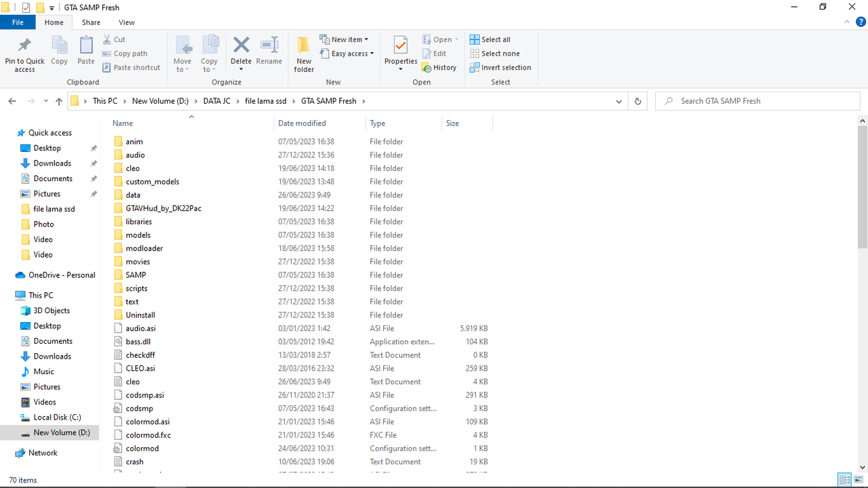
Task: Expand the New item dropdown
Action: point(367,39)
